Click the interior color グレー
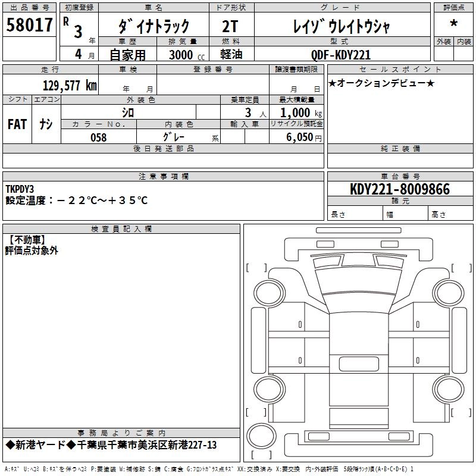476x476 pixels. 174,137
